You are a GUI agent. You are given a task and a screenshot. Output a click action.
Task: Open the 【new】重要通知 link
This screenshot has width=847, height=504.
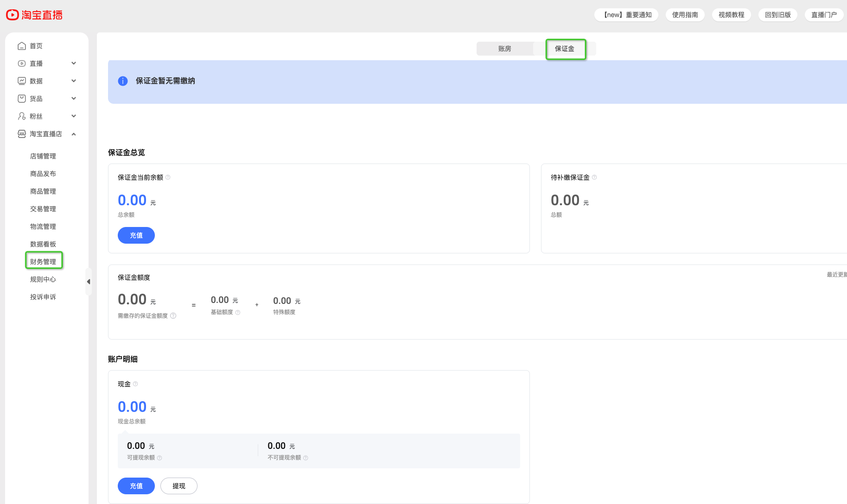pos(626,15)
